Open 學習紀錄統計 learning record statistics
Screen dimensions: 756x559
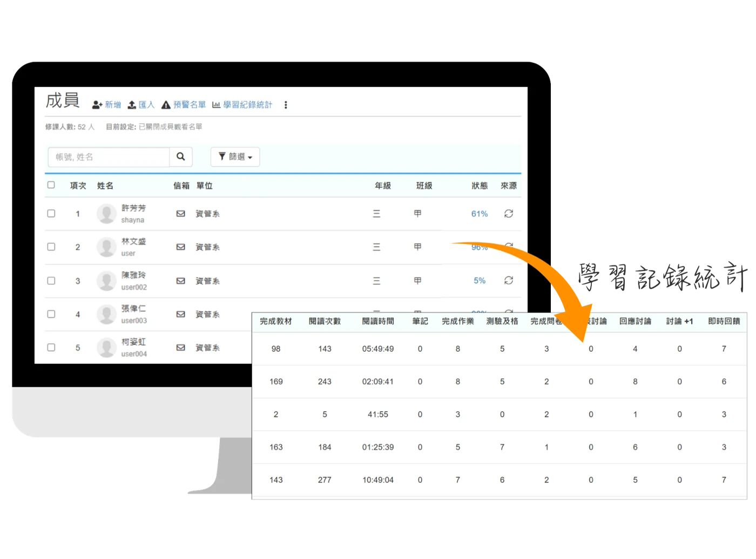click(248, 105)
